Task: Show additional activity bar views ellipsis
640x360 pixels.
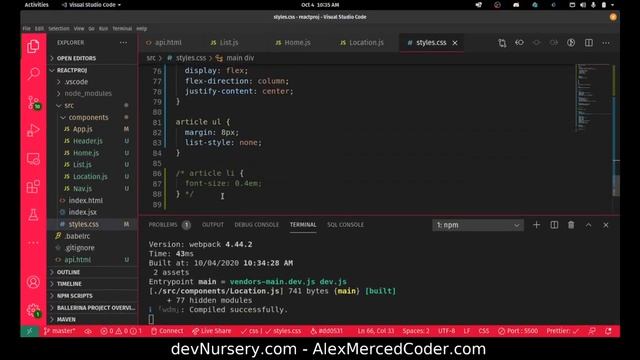Action: coord(33,243)
